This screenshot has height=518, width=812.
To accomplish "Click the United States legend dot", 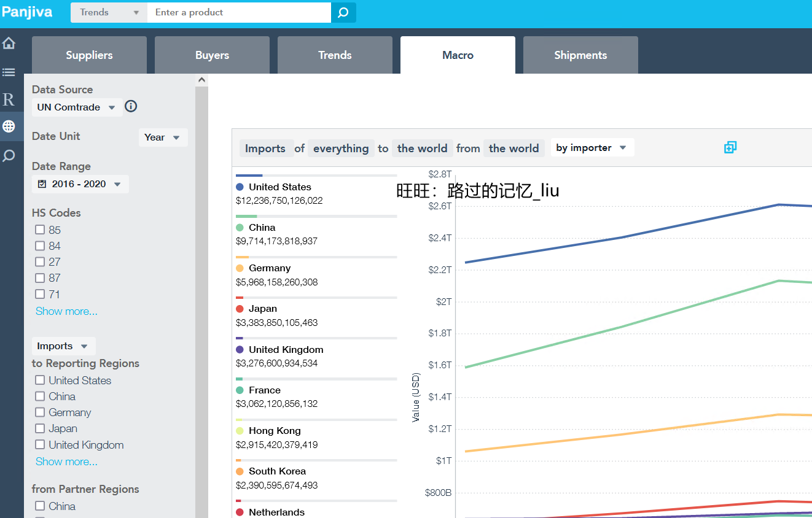I will (x=240, y=187).
